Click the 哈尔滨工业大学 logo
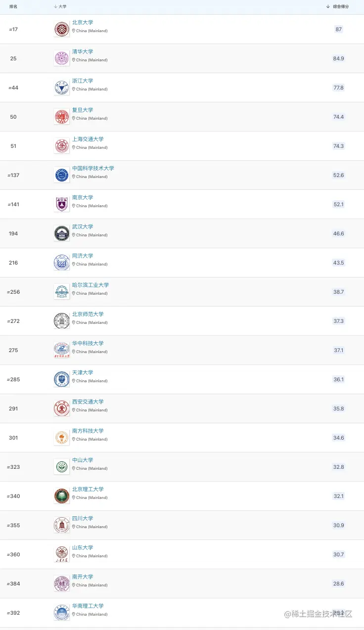The height and width of the screenshot is (630, 364). click(62, 292)
